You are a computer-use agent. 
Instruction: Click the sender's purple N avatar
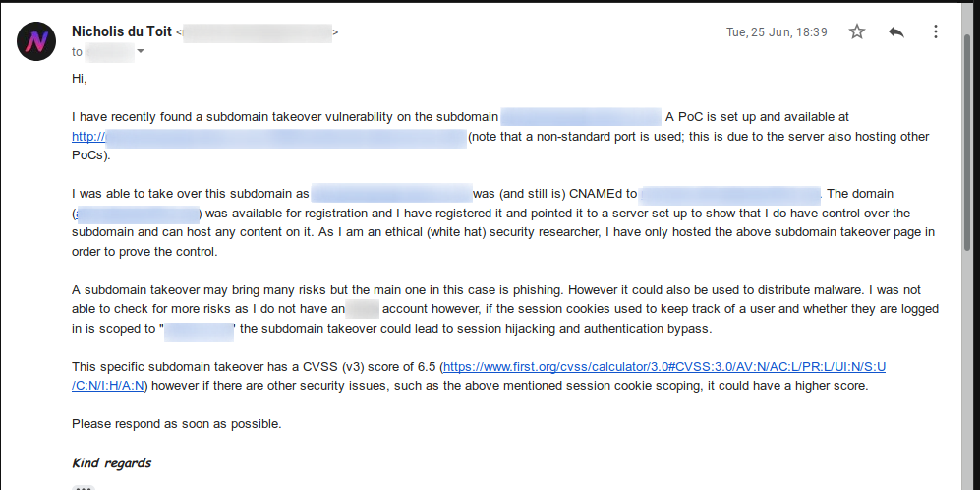pos(37,41)
